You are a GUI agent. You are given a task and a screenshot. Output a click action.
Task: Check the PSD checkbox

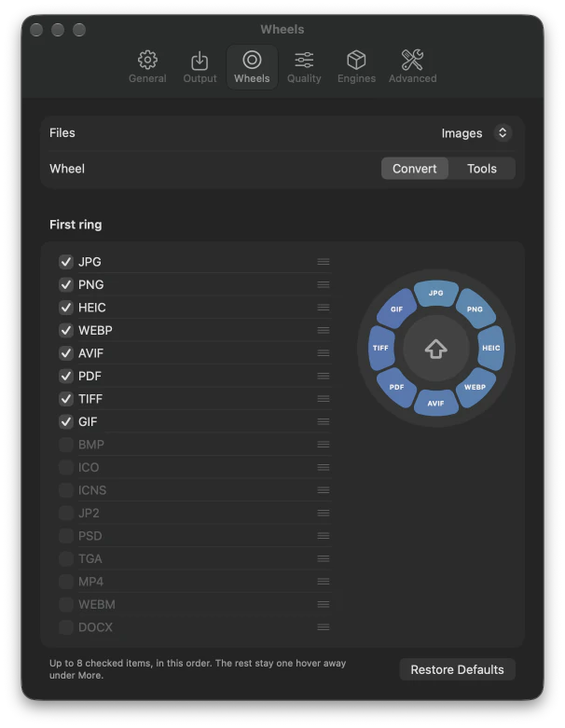coord(66,536)
